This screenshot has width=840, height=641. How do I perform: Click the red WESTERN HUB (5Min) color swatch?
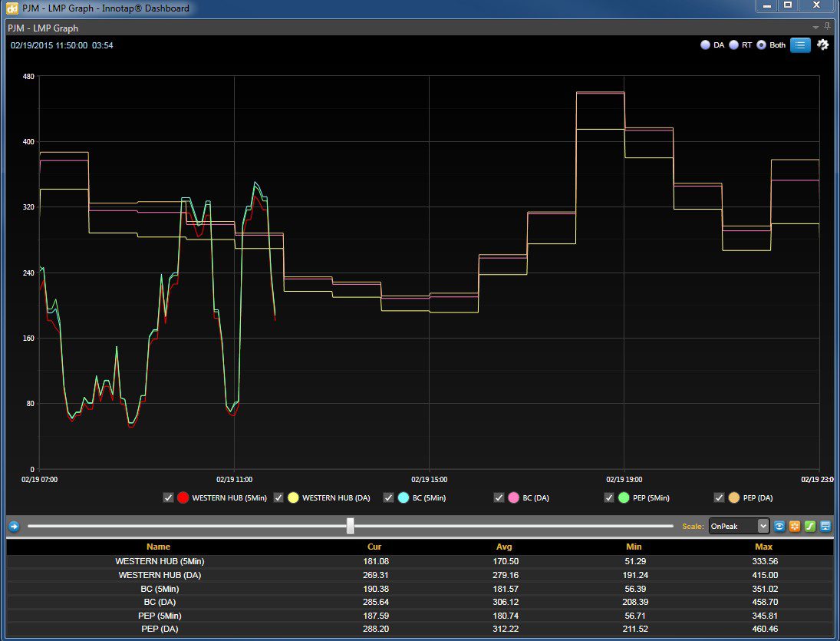coord(183,497)
